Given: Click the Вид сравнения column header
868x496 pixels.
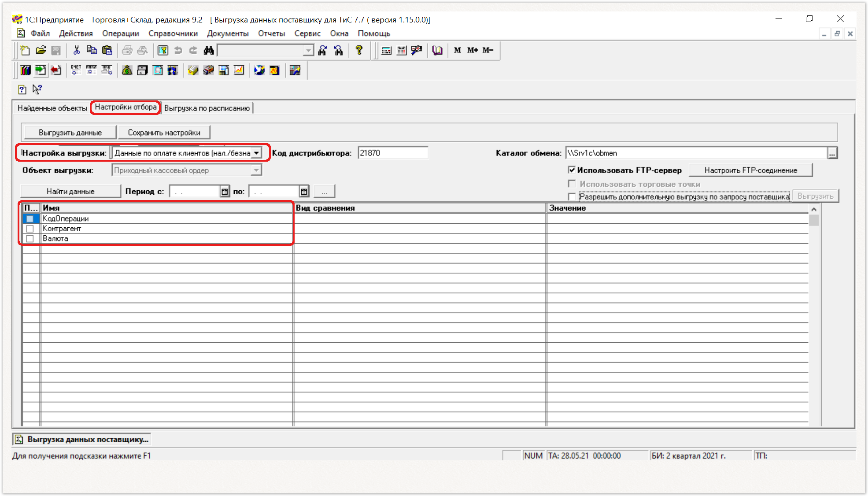Looking at the screenshot, I should (420, 208).
